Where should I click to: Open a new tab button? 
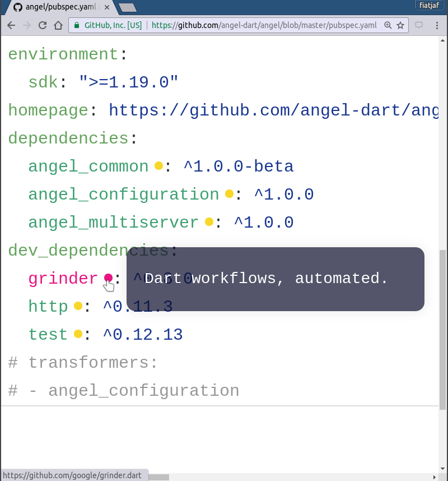[128, 7]
